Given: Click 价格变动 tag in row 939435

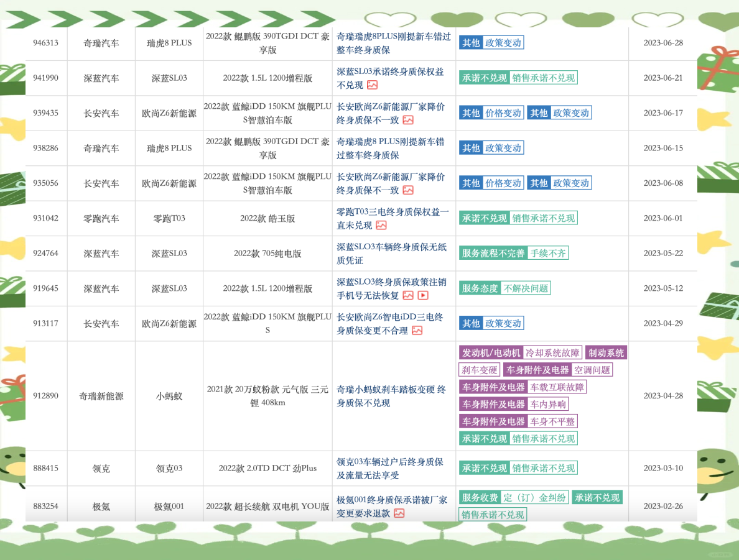Looking at the screenshot, I should pyautogui.click(x=503, y=113).
